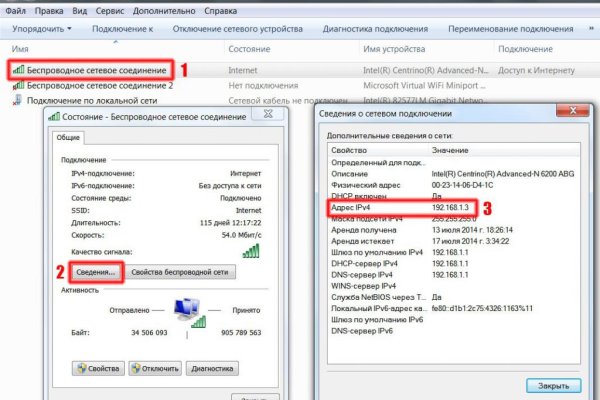Click Диагностика подключения in the toolbar
This screenshot has height=400, width=600.
(x=379, y=29)
